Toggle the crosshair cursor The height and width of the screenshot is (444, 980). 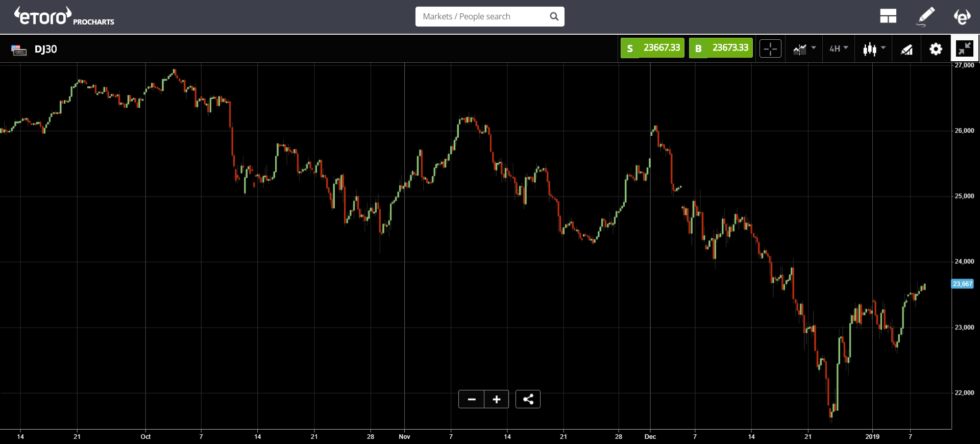[x=770, y=49]
